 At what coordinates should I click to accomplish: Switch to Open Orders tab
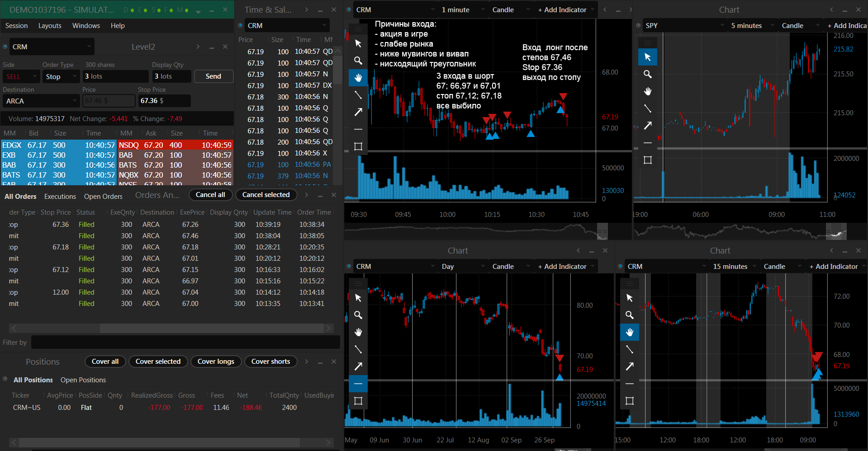click(x=103, y=197)
